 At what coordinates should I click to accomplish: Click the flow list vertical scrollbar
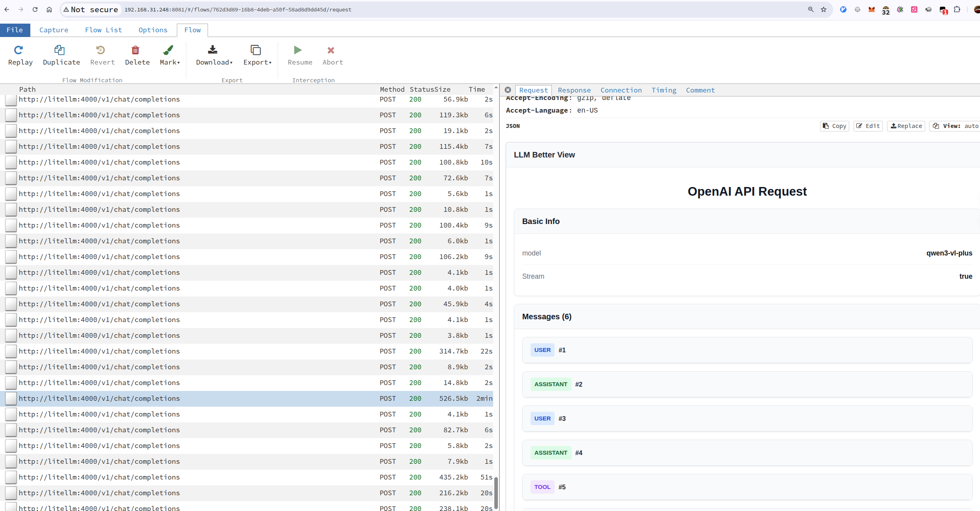tap(496, 492)
